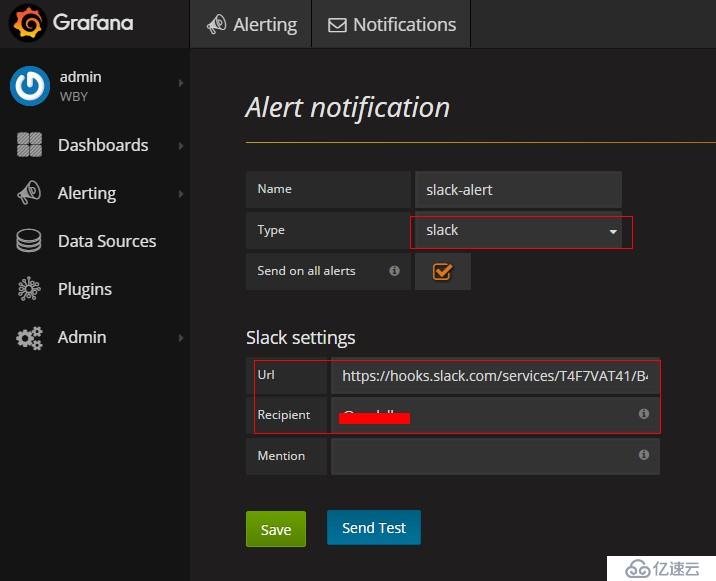Click the Recipient input field
Screen dimensions: 716x581
point(495,415)
